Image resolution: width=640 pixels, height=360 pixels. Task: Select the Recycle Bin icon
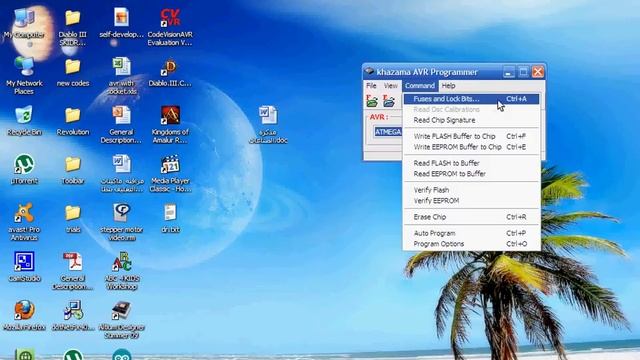(24, 121)
